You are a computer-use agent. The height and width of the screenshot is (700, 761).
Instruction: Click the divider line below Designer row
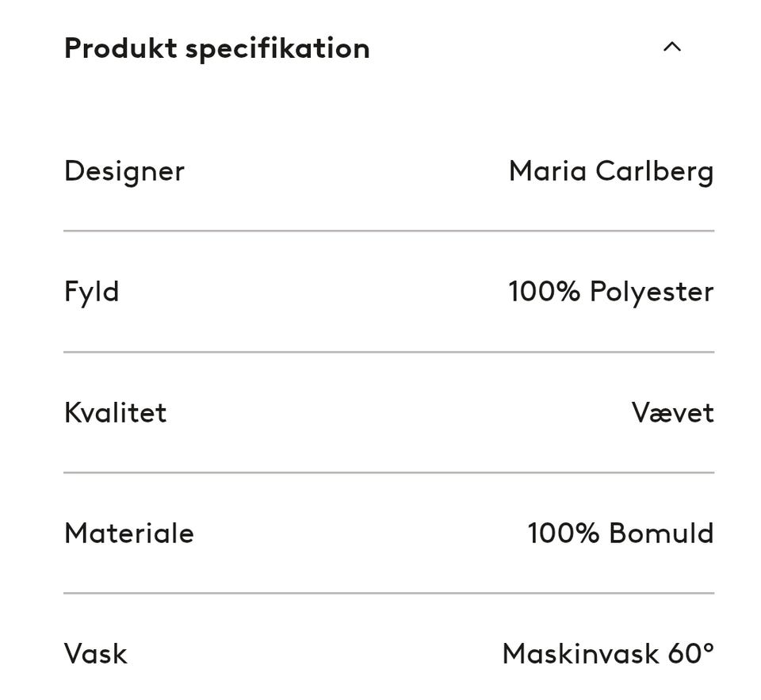388,231
